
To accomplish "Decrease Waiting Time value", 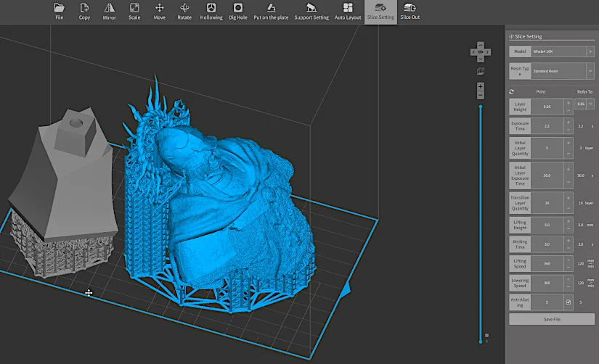I will click(569, 249).
